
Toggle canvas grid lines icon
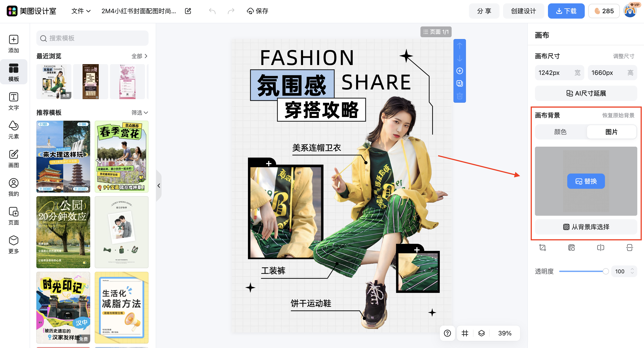[465, 333]
